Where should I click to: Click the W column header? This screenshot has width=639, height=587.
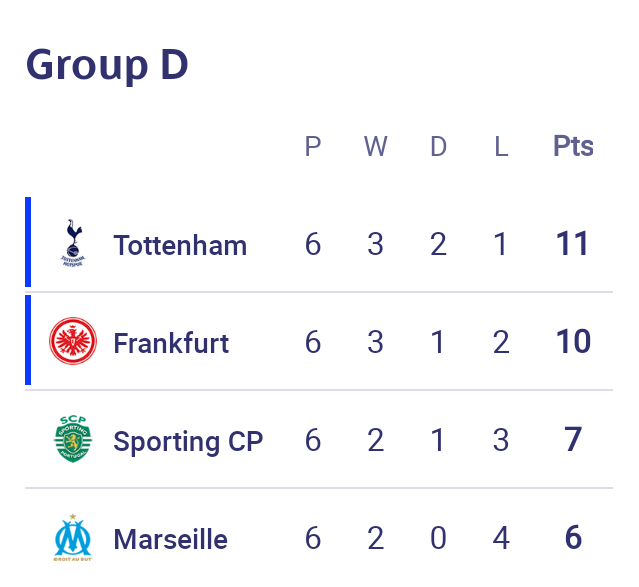point(375,146)
